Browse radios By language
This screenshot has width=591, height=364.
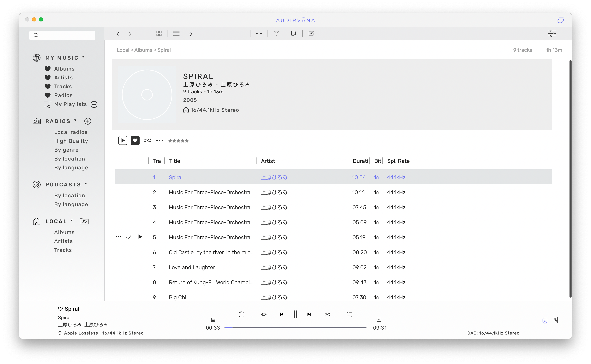pyautogui.click(x=71, y=168)
